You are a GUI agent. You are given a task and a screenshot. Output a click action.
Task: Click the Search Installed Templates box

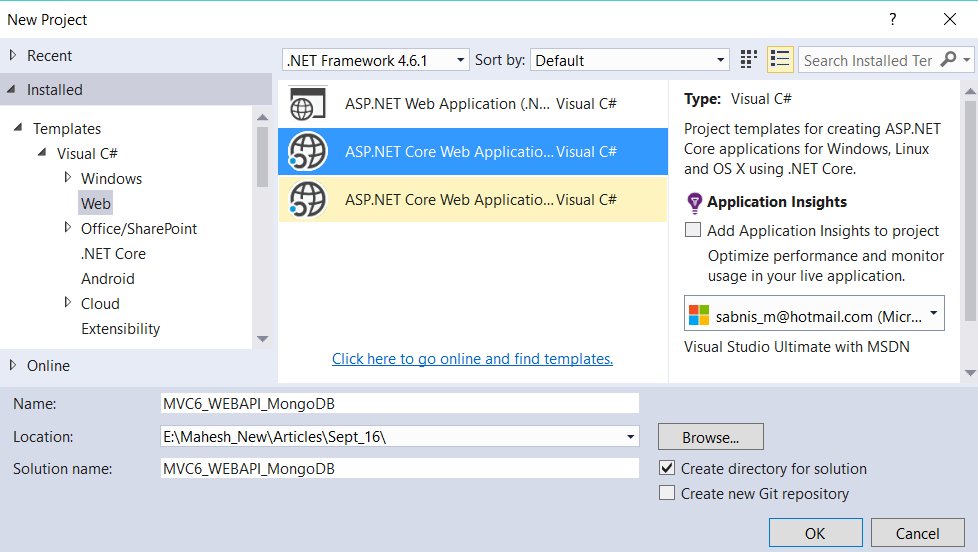click(x=868, y=60)
